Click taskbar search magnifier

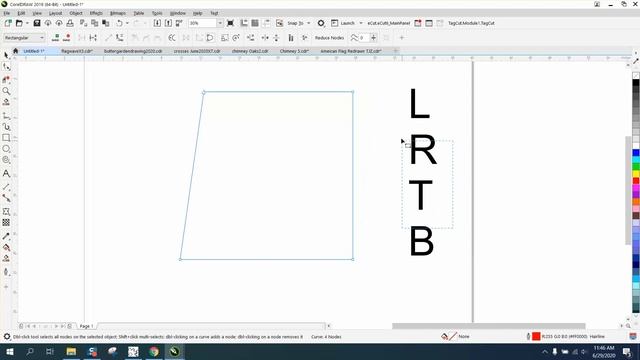[30, 351]
